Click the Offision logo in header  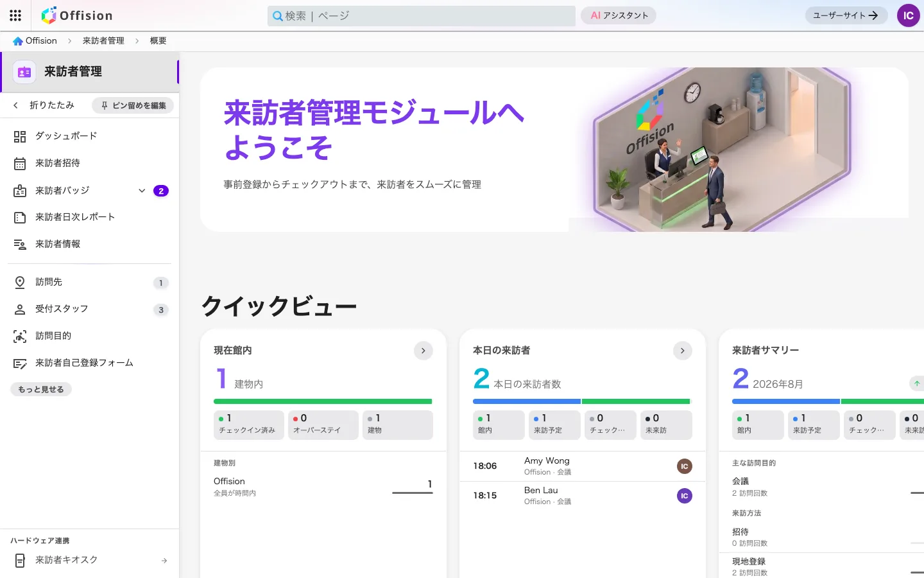(77, 15)
